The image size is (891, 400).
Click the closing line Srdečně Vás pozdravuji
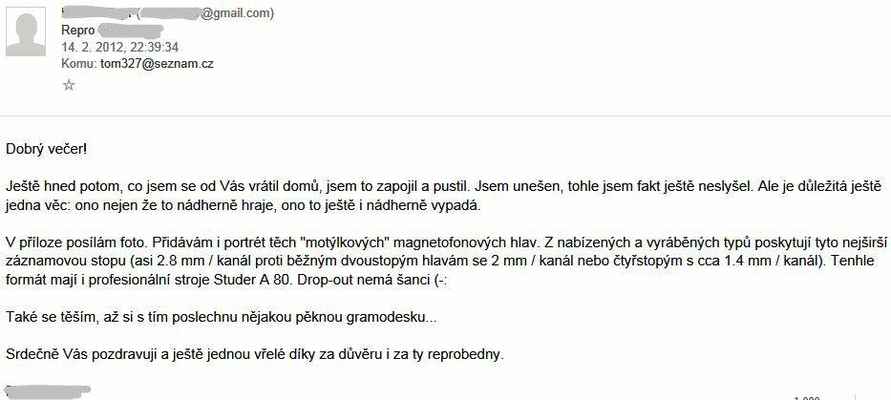tap(255, 355)
